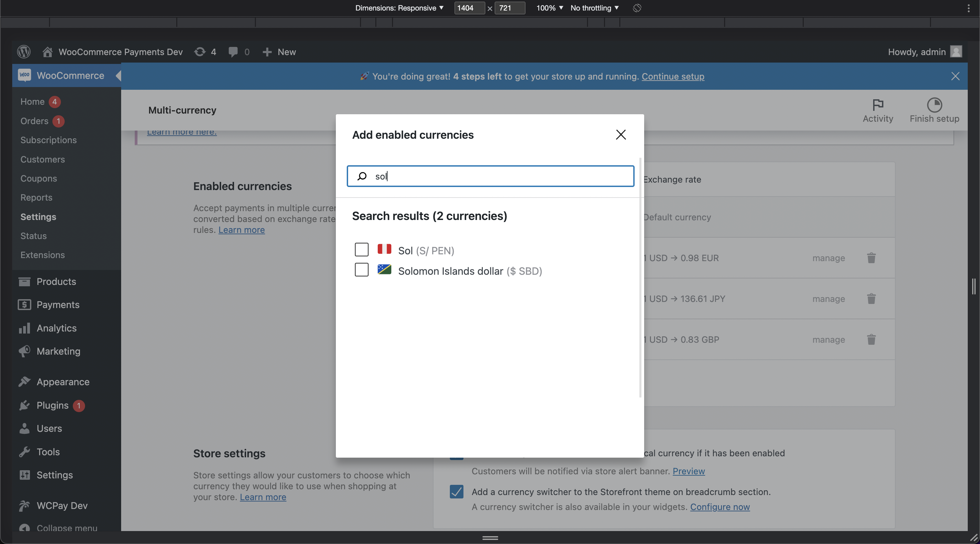Click the Marketing megaphone icon
This screenshot has width=980, height=544.
pos(24,351)
